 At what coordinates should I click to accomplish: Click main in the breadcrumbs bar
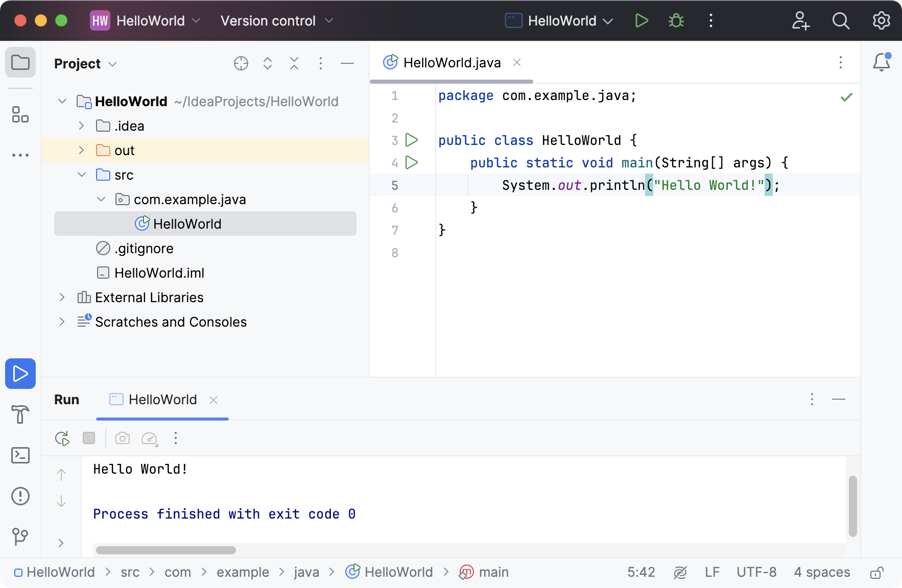492,572
